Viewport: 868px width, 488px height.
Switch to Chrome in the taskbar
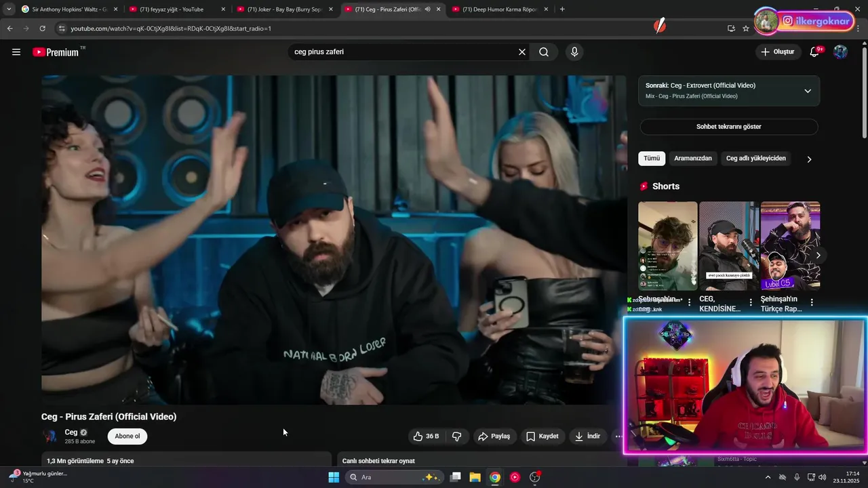pyautogui.click(x=495, y=477)
